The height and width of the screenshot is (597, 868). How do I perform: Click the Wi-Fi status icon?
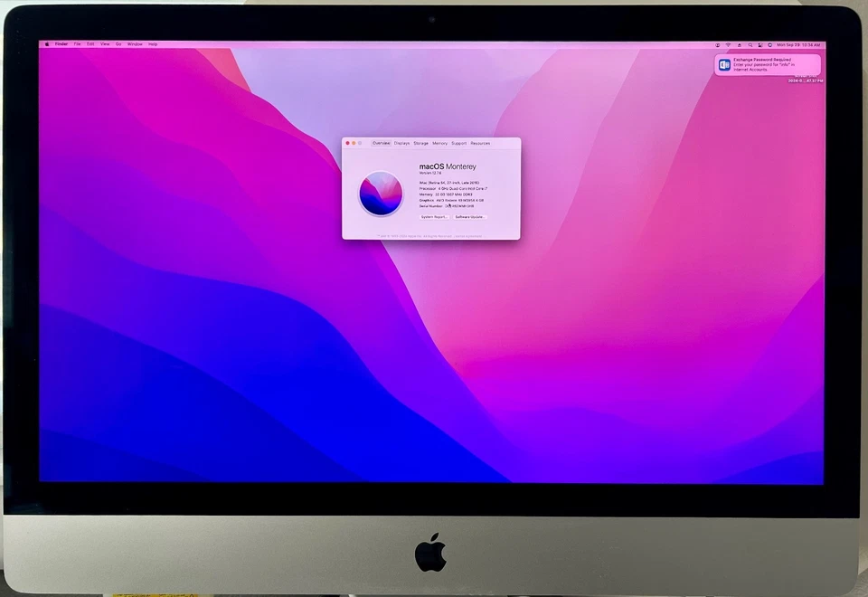(x=728, y=43)
